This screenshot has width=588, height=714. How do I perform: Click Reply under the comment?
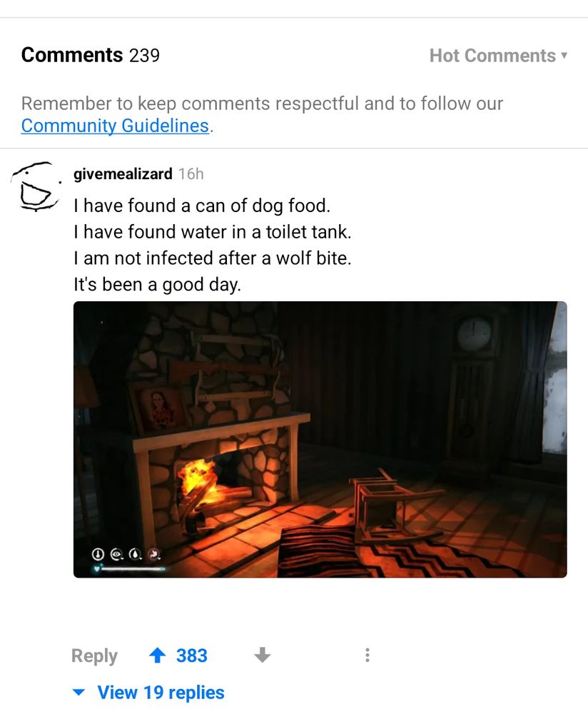[x=94, y=655]
